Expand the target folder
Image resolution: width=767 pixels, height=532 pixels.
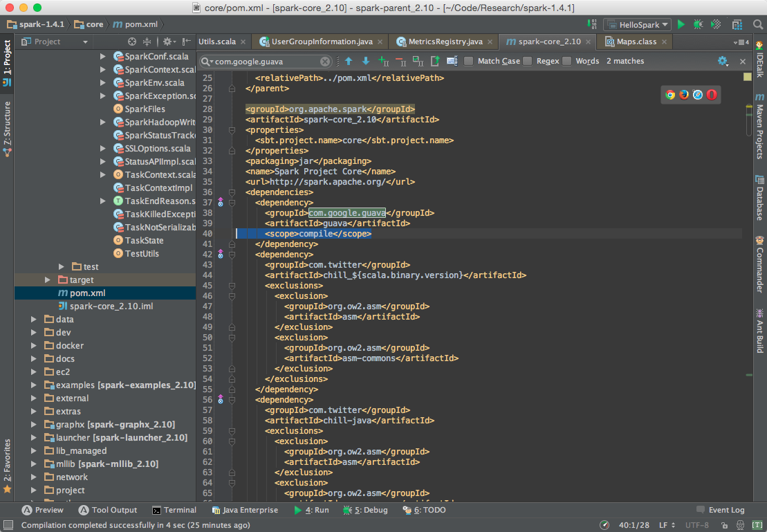tap(48, 280)
